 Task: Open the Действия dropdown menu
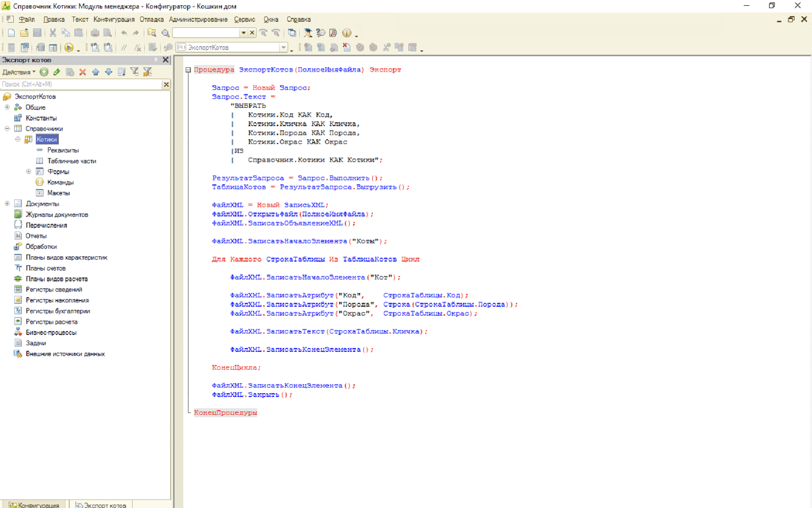19,72
